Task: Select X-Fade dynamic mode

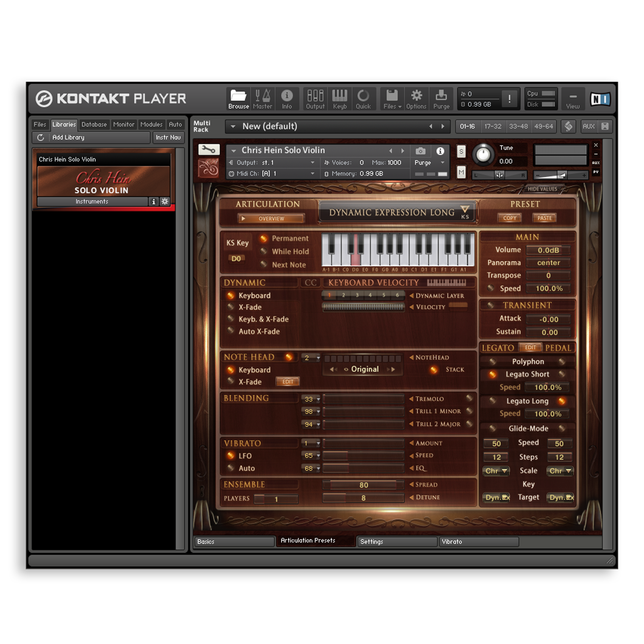Action: click(x=231, y=307)
